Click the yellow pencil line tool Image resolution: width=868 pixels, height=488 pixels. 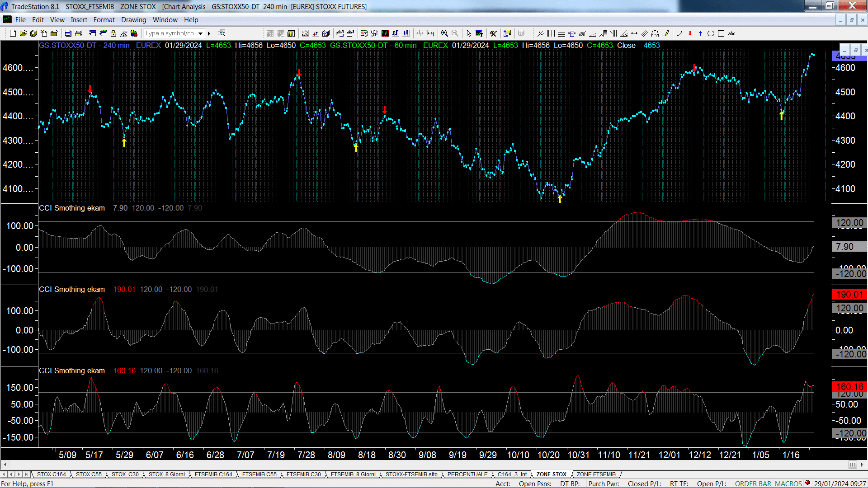click(665, 33)
